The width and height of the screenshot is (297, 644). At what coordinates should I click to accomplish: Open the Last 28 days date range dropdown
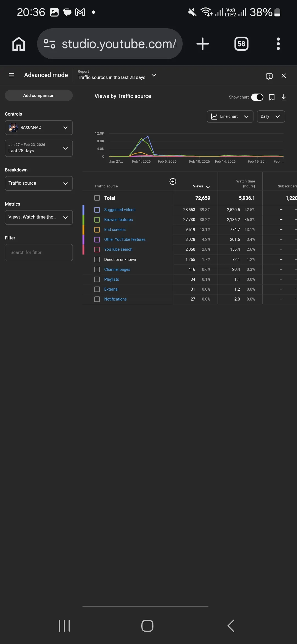click(x=39, y=148)
